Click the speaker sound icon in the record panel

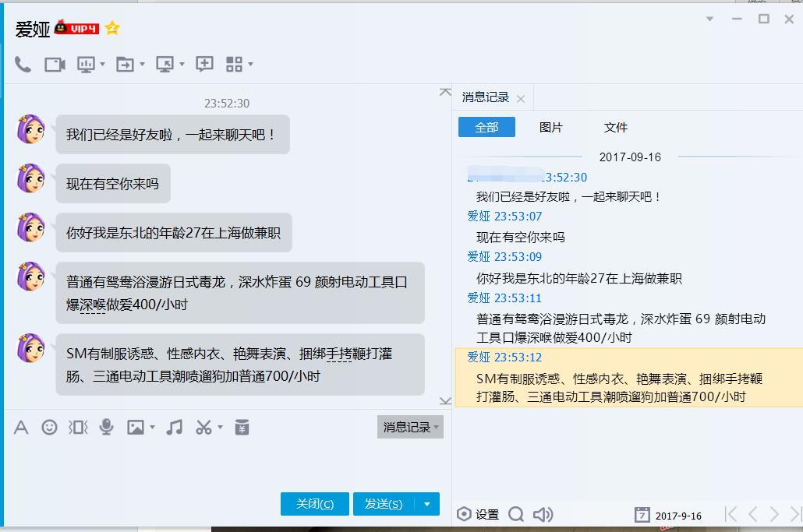point(543,514)
